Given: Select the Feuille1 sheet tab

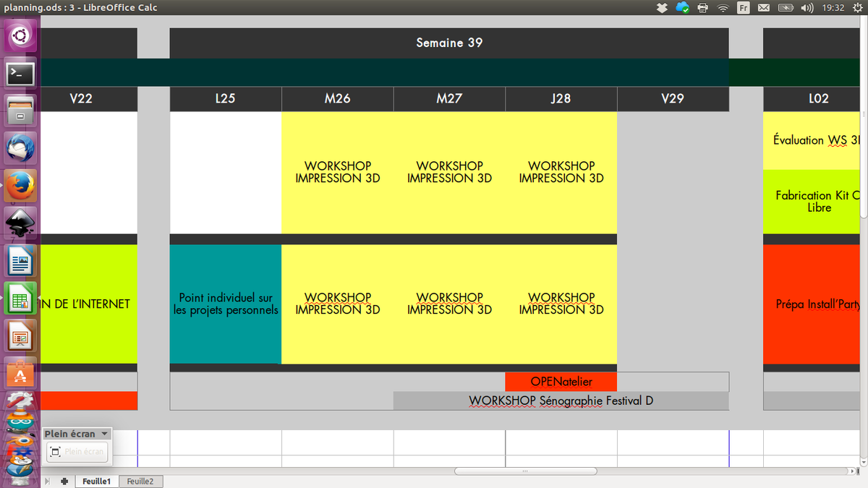Looking at the screenshot, I should (96, 481).
